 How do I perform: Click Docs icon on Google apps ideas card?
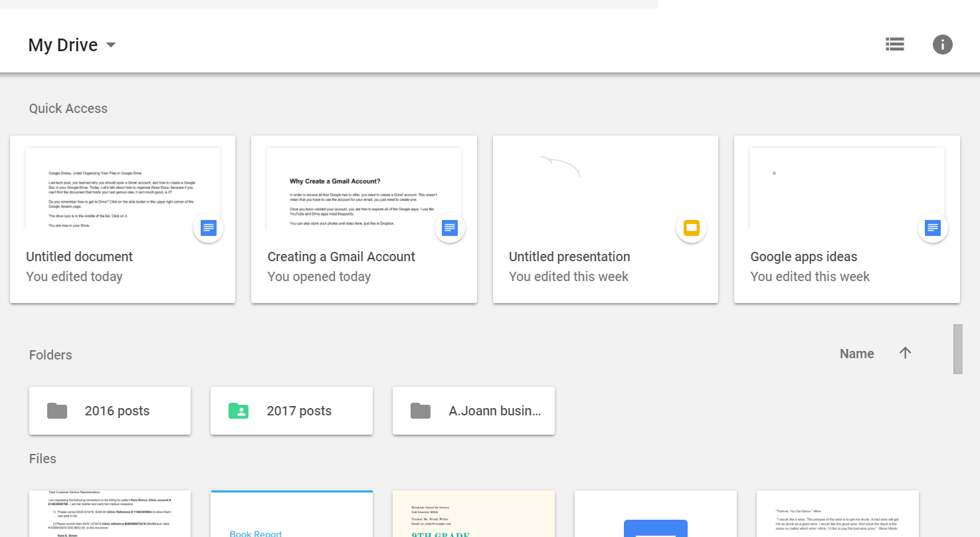coord(933,228)
